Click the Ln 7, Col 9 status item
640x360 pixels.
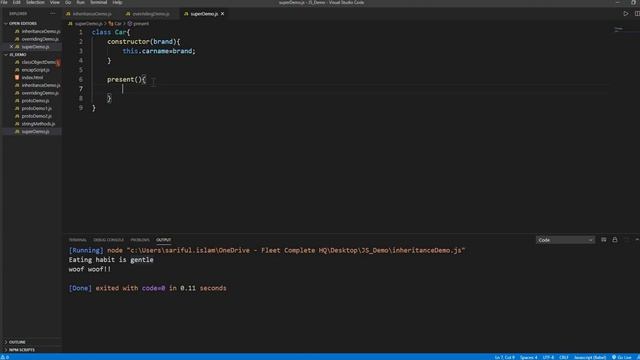pyautogui.click(x=504, y=357)
